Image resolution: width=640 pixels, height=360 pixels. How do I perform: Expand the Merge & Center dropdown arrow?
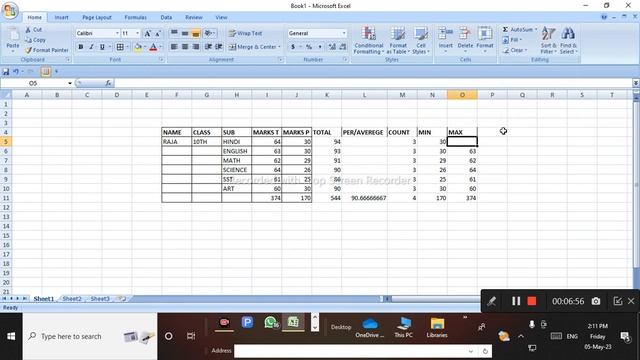click(280, 47)
